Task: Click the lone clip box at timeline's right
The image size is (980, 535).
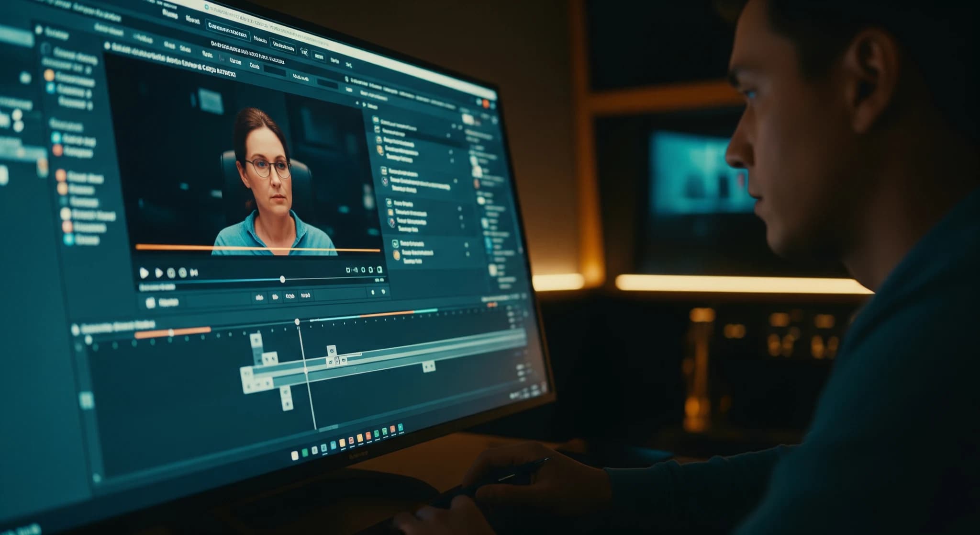Action: (x=429, y=367)
